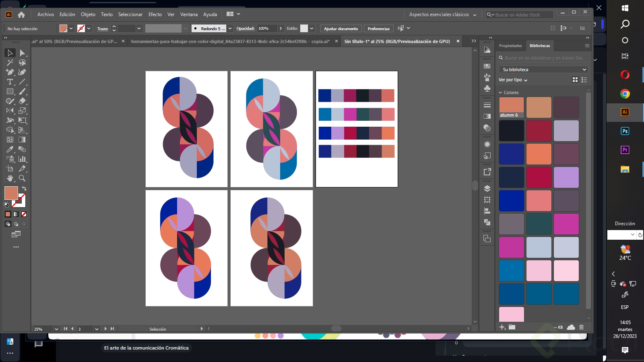Screen dimensions: 644x362
Task: Launch Premiere Pro from the taskbar
Action: tap(625, 150)
